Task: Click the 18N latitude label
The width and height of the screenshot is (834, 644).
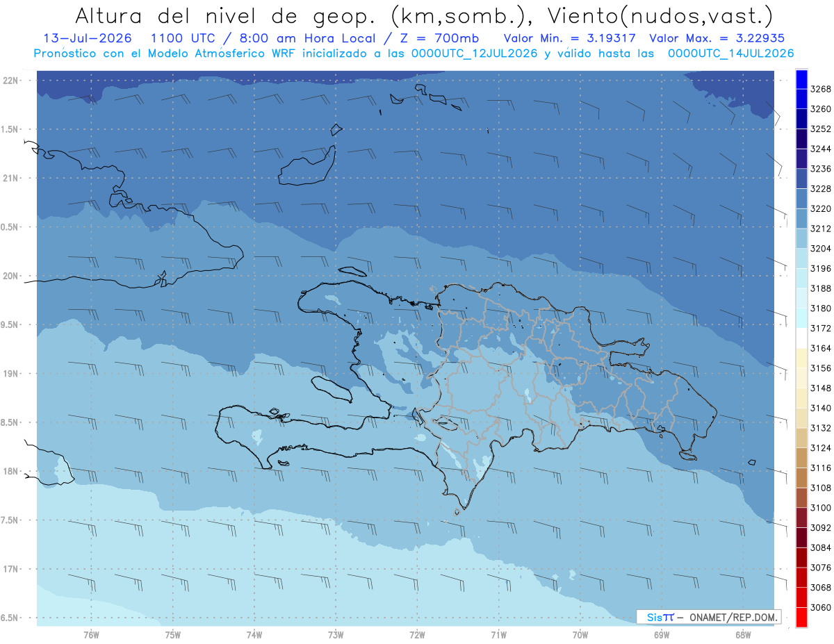Action: pyautogui.click(x=10, y=471)
